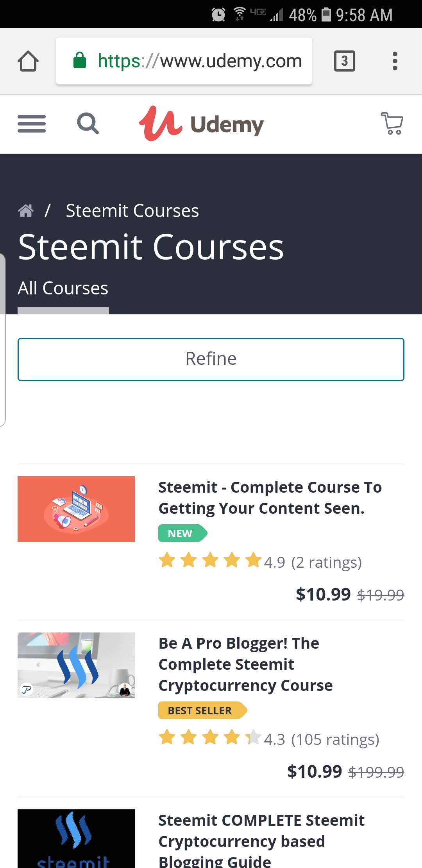Focus the udemy.com address bar
Image resolution: width=422 pixels, height=868 pixels.
click(x=199, y=61)
